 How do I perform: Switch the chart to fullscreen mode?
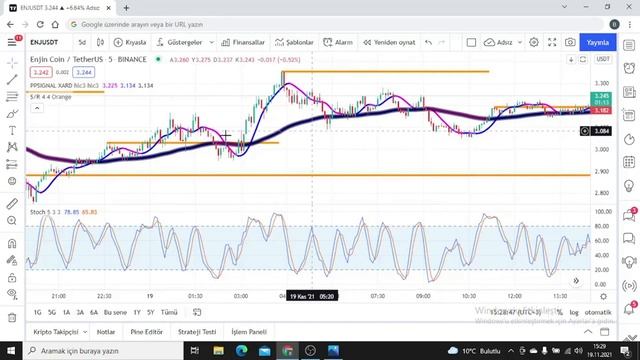[552, 42]
